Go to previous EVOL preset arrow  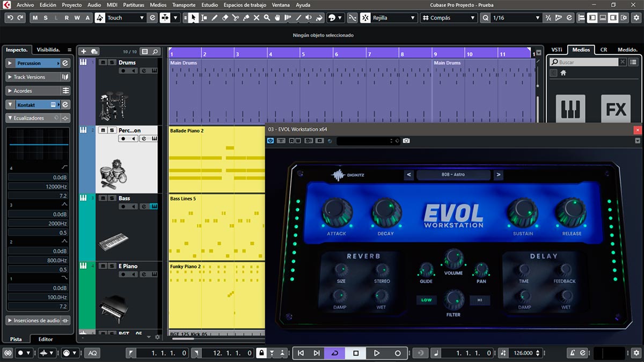coord(409,175)
